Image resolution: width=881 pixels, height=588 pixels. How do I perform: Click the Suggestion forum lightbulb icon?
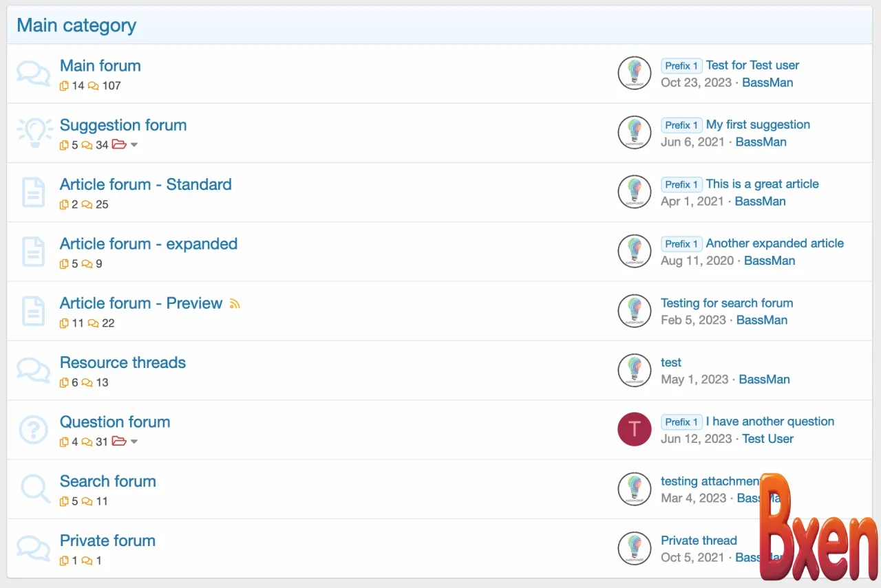tap(34, 132)
